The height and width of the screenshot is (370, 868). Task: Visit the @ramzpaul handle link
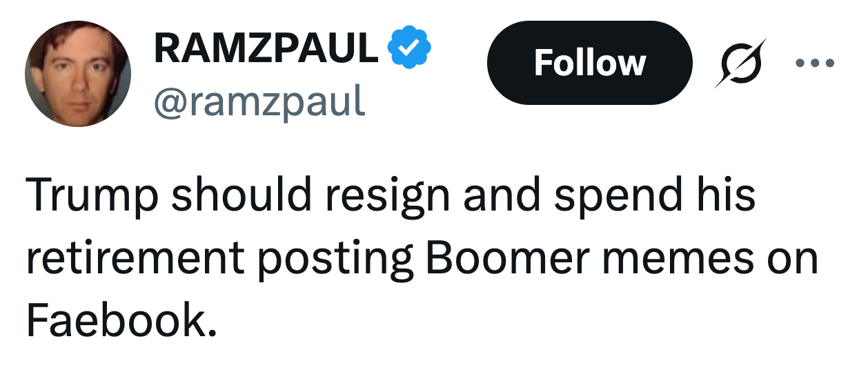click(259, 101)
